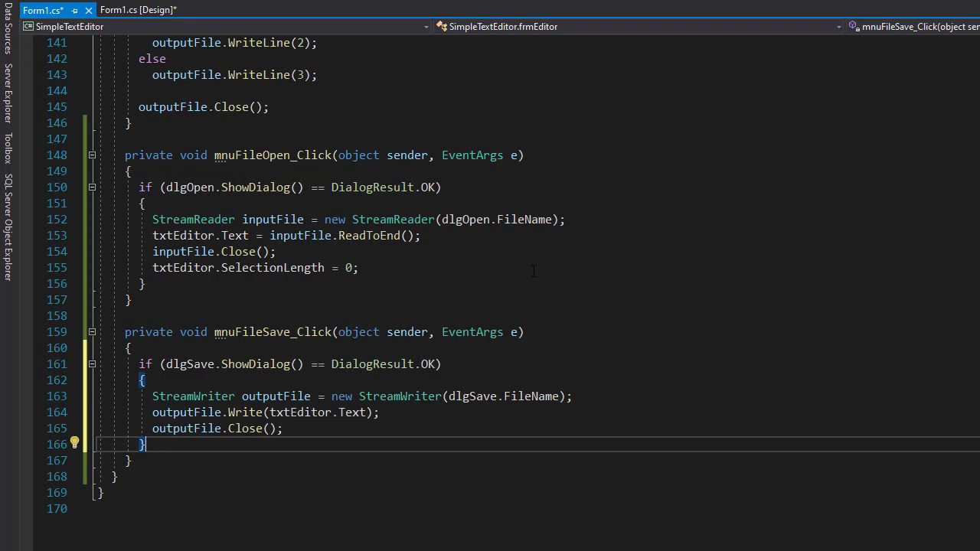Image resolution: width=980 pixels, height=551 pixels.
Task: Click the line number 148 in the gutter
Action: click(x=57, y=155)
